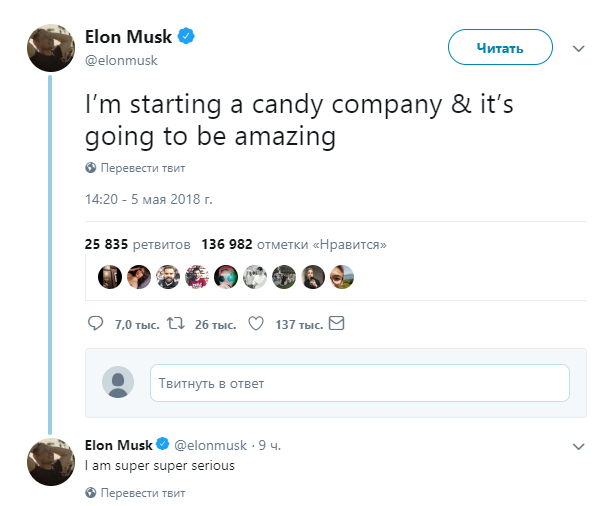Click the reply speech bubble icon
Screen dimensions: 616x506
[x=95, y=324]
